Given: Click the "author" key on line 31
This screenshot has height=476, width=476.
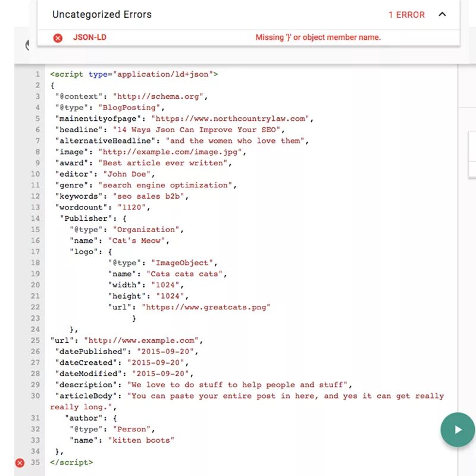Looking at the screenshot, I should (x=84, y=418).
